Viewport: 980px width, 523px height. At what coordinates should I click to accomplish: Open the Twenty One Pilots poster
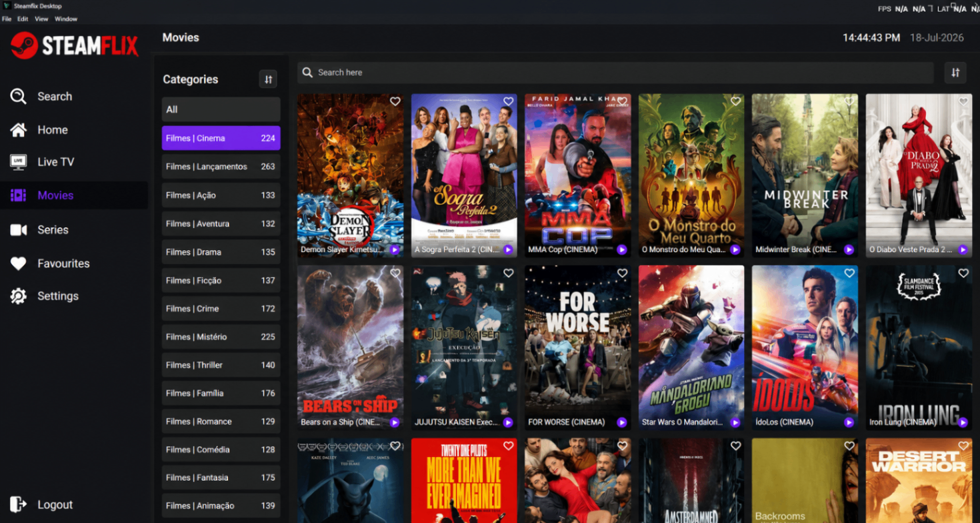464,480
